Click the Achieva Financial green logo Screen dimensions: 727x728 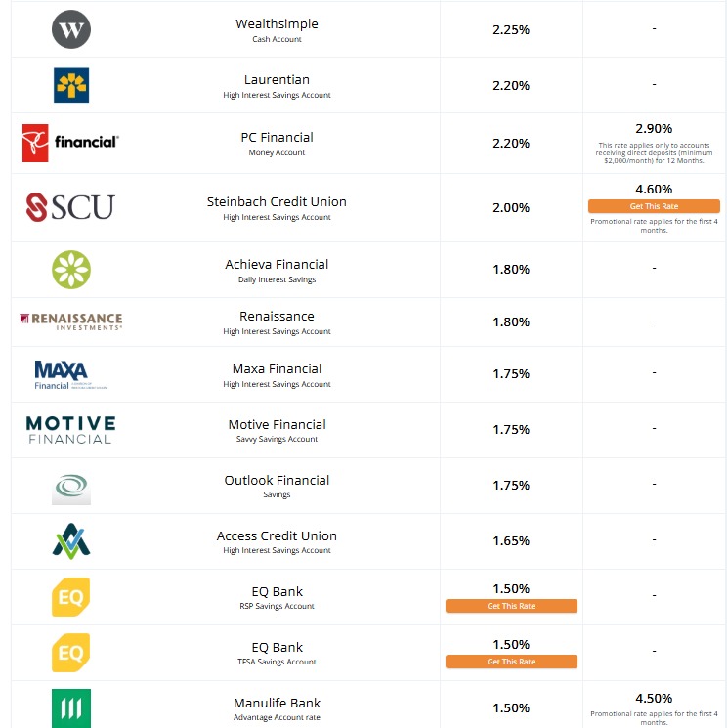coord(71,269)
